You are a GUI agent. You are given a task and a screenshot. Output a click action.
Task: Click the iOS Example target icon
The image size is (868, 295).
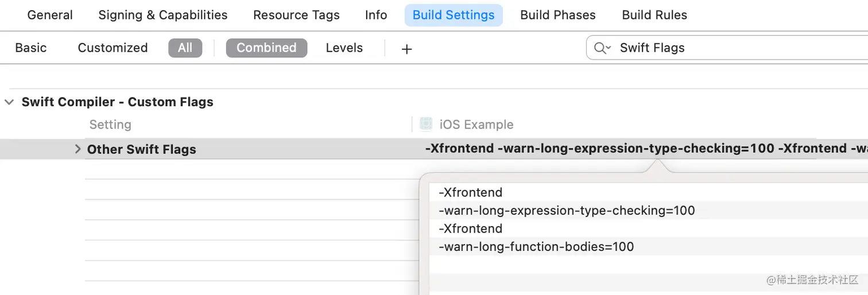click(426, 124)
